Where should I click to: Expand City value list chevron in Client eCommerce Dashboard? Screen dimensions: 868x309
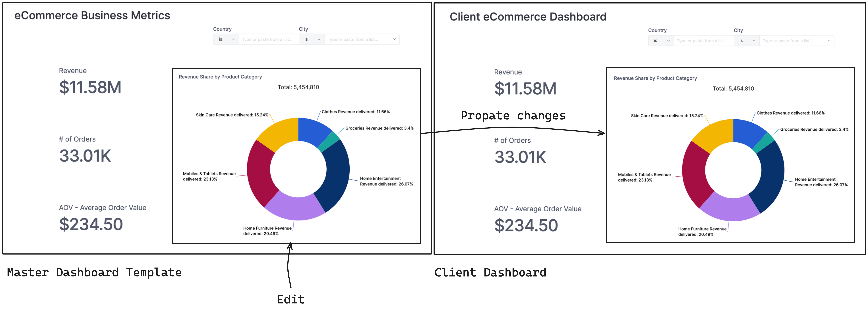pyautogui.click(x=829, y=41)
